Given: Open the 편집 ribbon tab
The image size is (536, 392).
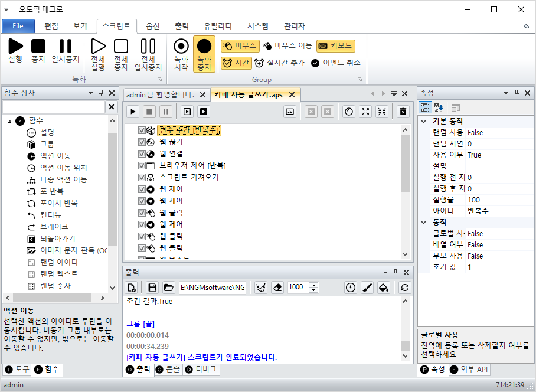Looking at the screenshot, I should click(x=51, y=26).
